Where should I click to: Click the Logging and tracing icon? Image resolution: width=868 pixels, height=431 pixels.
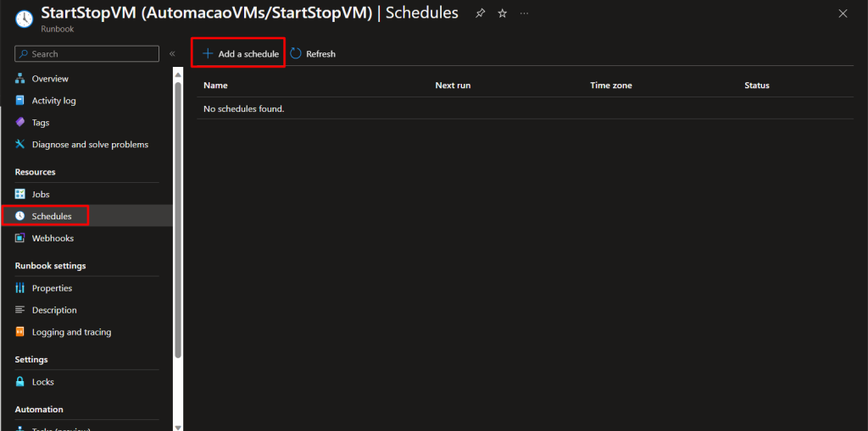20,333
